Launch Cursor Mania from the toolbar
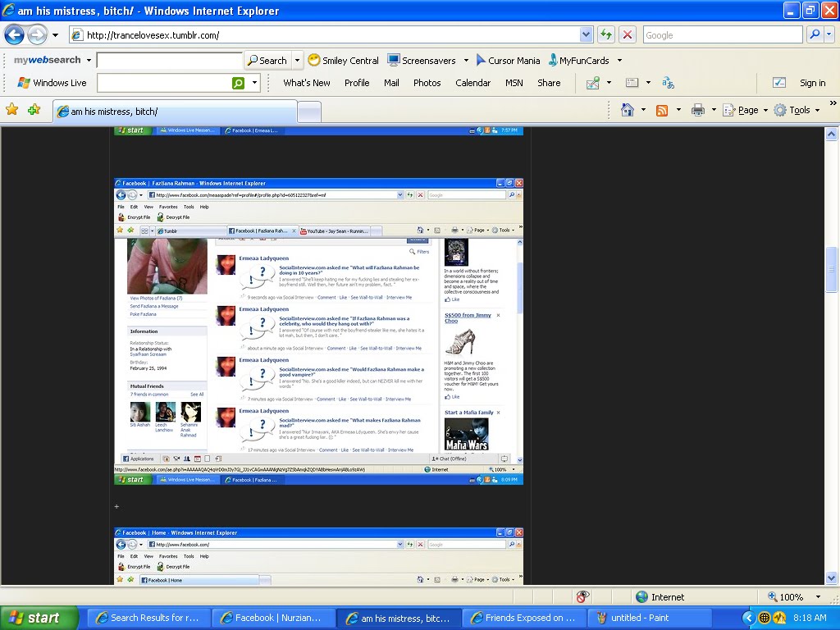840x630 pixels. coord(508,61)
